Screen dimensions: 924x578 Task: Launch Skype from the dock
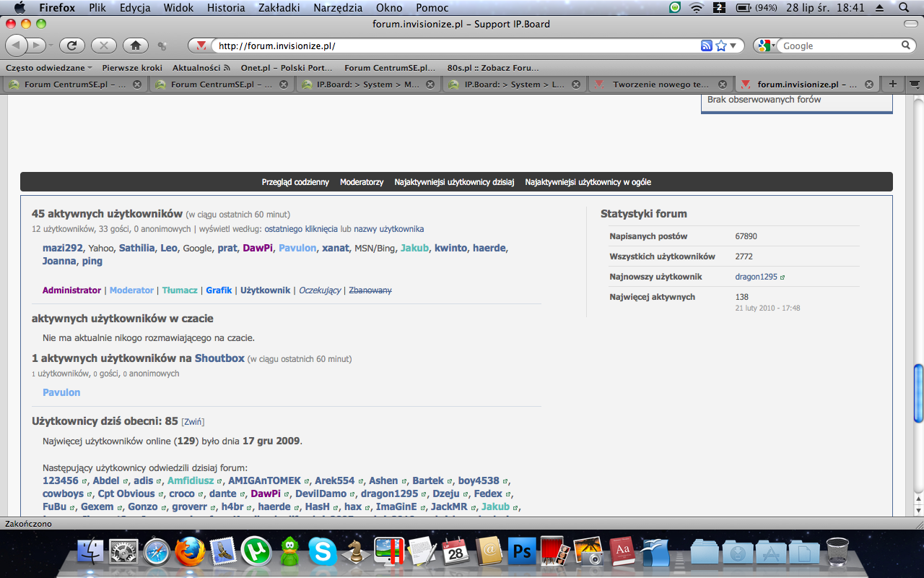[322, 552]
